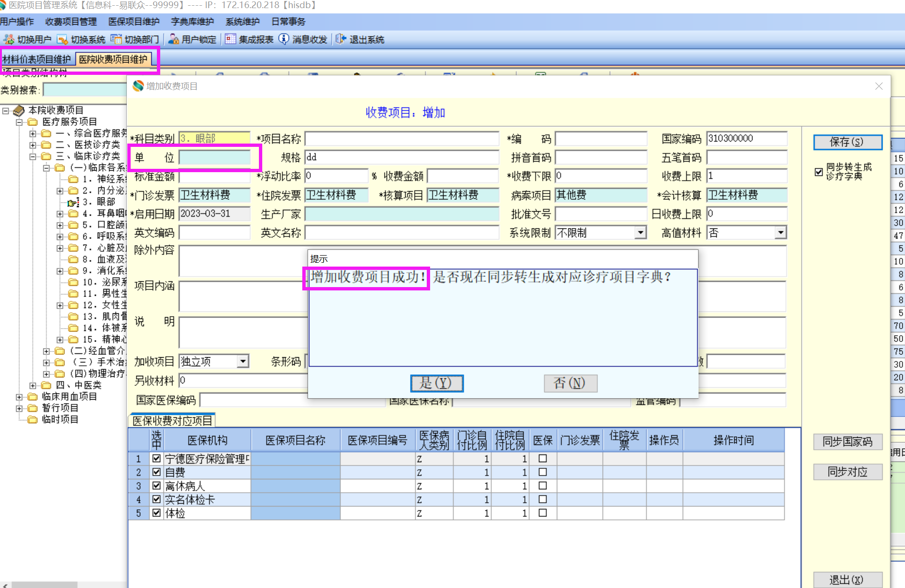Viewport: 905px width, 588px height.
Task: Open the 加收项目 dropdown
Action: click(243, 361)
